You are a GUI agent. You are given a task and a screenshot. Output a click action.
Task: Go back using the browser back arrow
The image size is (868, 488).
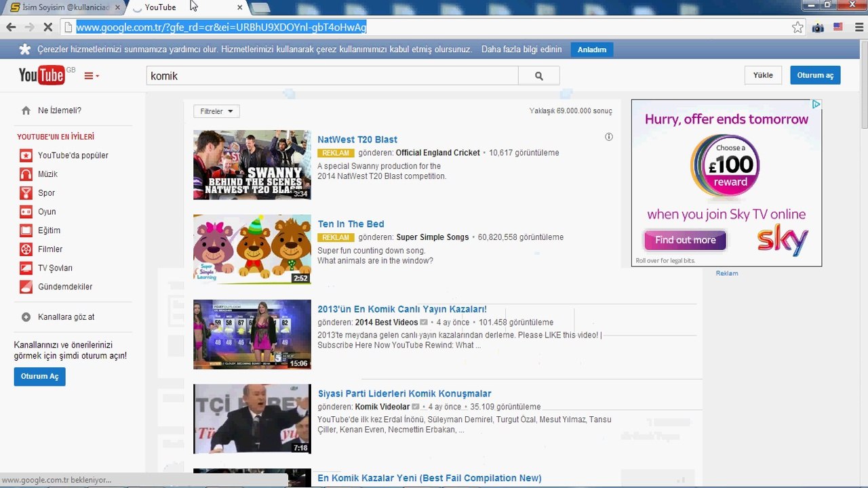pyautogui.click(x=11, y=27)
